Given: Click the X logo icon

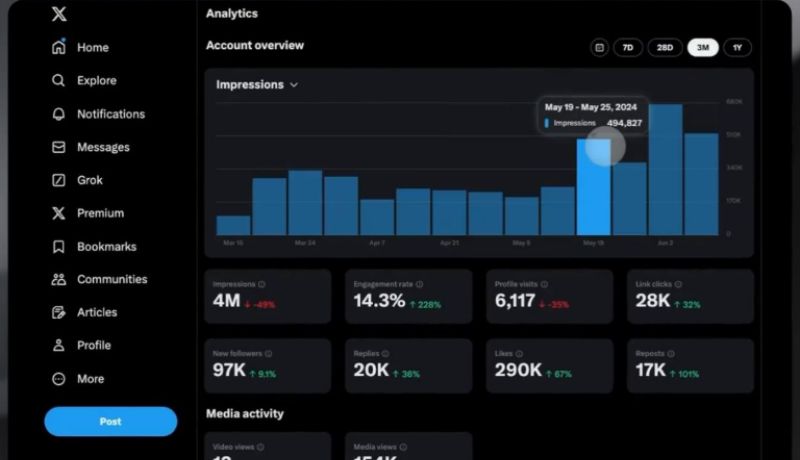Looking at the screenshot, I should tap(59, 14).
